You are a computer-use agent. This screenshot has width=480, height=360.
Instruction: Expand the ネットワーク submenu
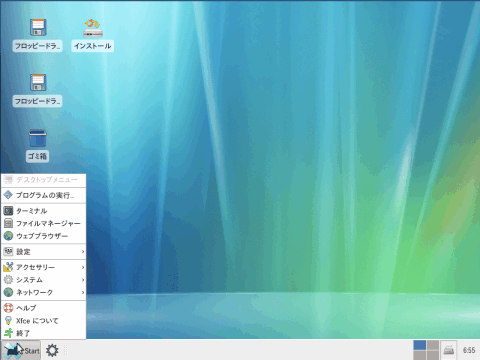click(x=44, y=292)
